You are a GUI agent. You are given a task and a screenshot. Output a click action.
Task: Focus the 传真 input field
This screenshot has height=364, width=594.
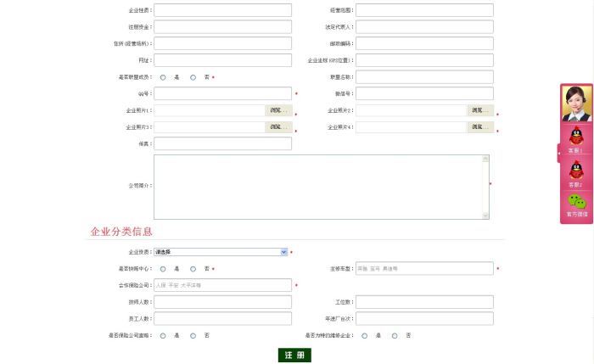[222, 143]
